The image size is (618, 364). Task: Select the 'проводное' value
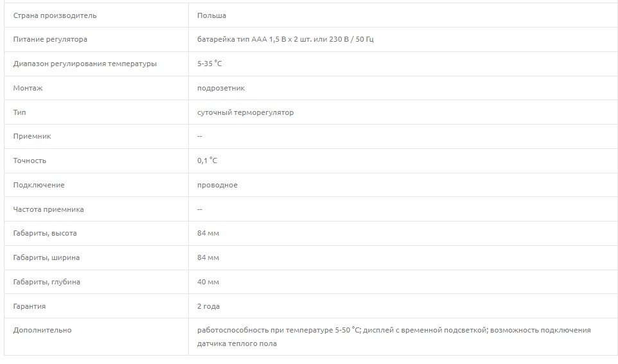click(217, 186)
